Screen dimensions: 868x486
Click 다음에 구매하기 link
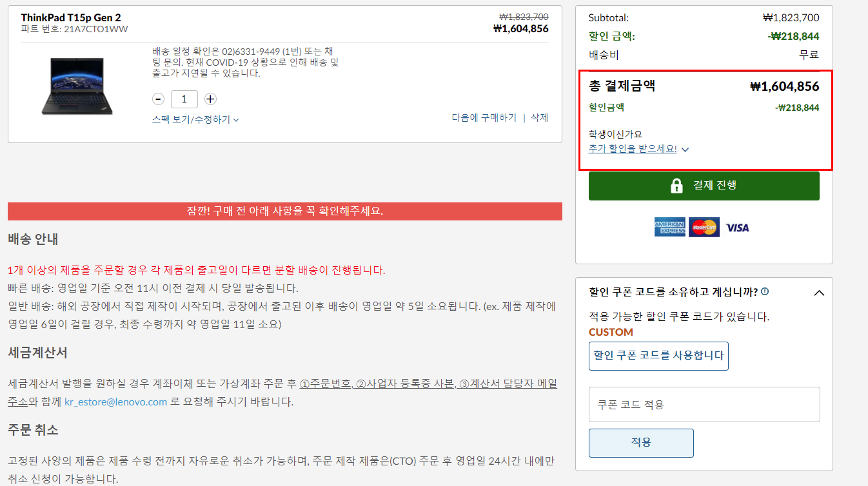[x=484, y=117]
